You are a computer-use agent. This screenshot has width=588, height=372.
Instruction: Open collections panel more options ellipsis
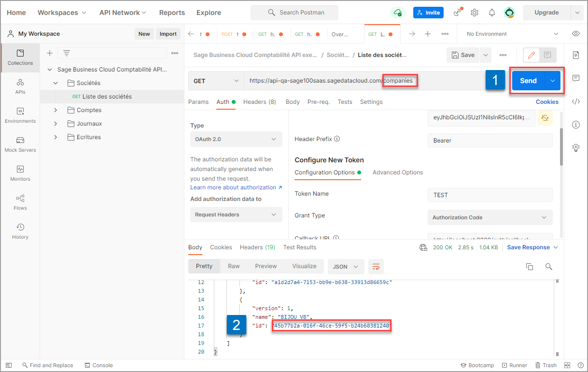click(175, 53)
